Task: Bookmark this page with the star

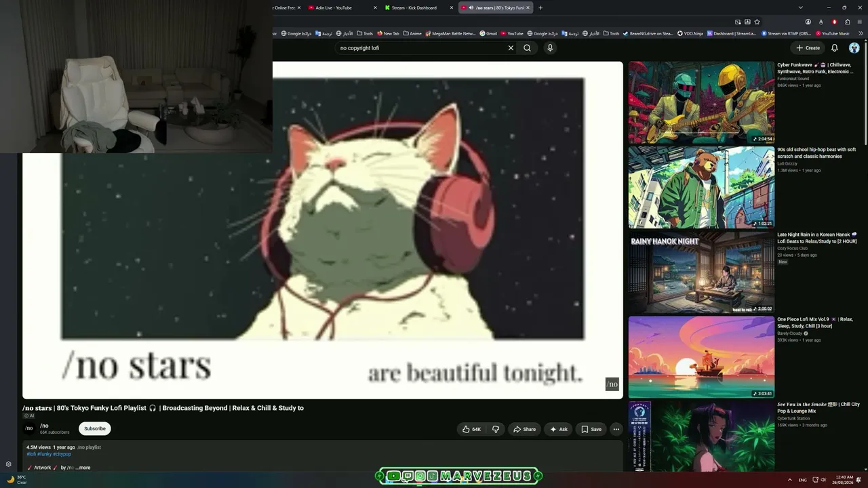Action: [757, 22]
